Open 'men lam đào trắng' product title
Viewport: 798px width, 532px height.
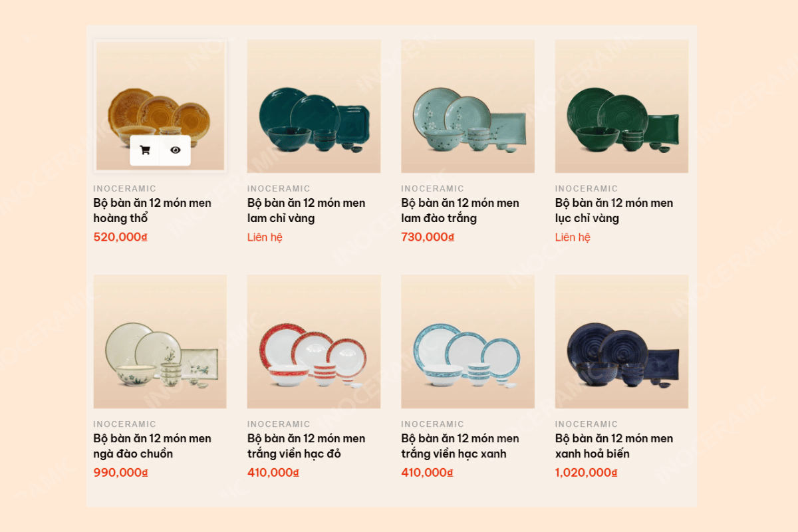pyautogui.click(x=460, y=210)
